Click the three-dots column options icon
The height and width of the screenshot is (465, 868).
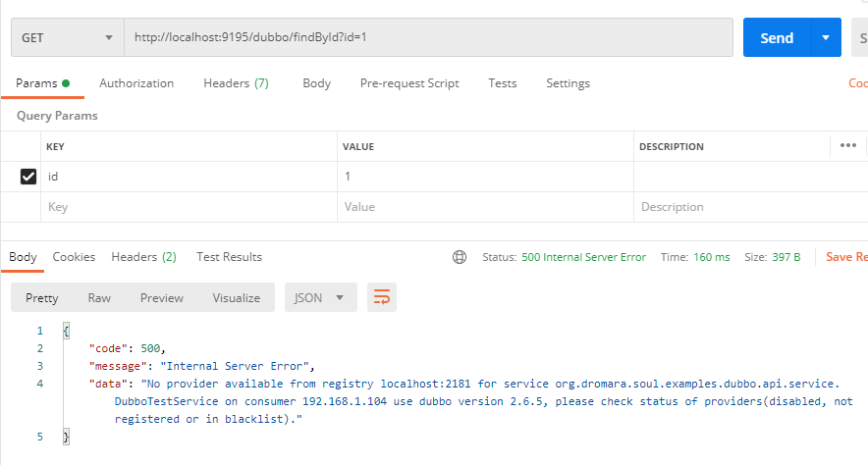tap(848, 146)
